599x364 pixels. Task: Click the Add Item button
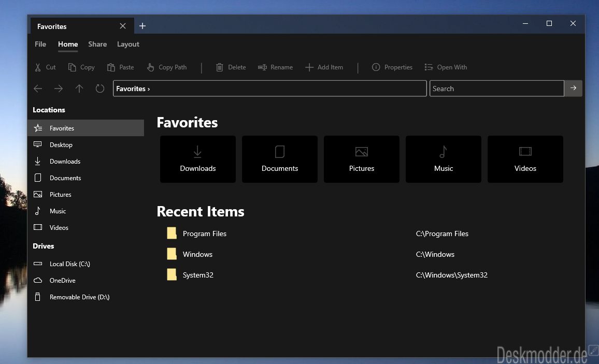click(324, 67)
